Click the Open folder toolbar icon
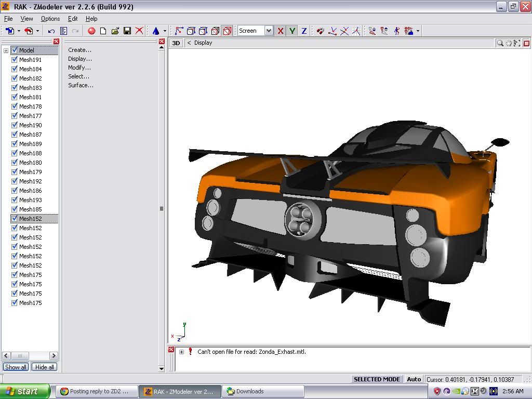The image size is (532, 399). tap(115, 31)
